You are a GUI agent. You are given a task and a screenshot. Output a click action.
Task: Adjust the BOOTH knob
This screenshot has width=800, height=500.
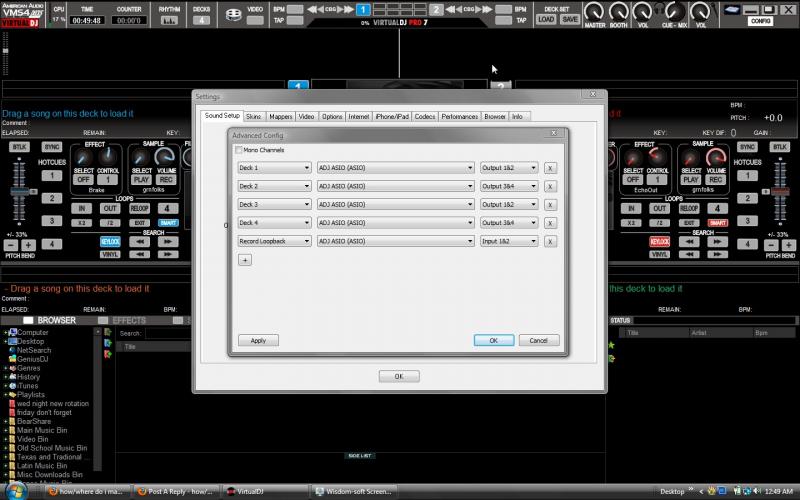[618, 11]
